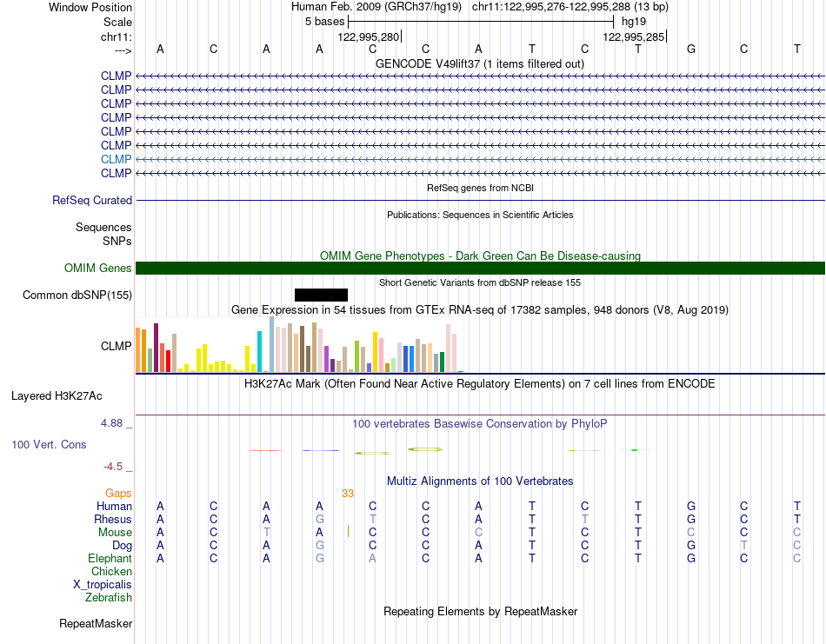
Task: Click the Layered H3K27Ac track label
Action: coord(57,396)
